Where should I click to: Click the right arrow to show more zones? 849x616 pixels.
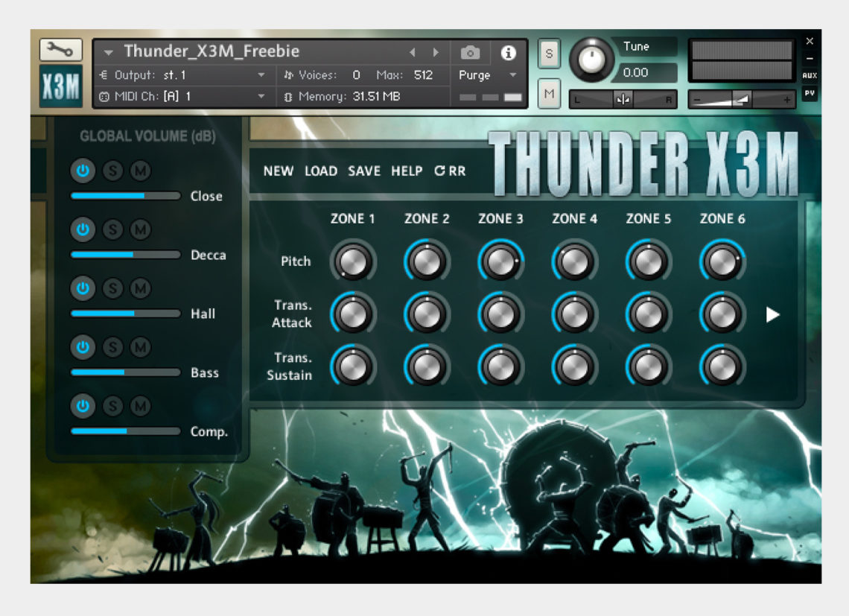(772, 314)
